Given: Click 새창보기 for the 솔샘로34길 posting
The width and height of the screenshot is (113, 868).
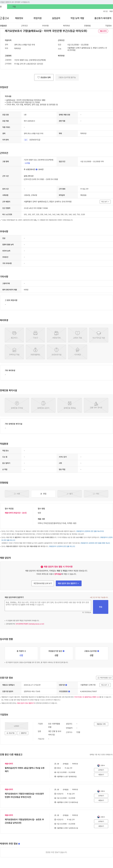Looking at the screenshot, I should click(x=101, y=800).
